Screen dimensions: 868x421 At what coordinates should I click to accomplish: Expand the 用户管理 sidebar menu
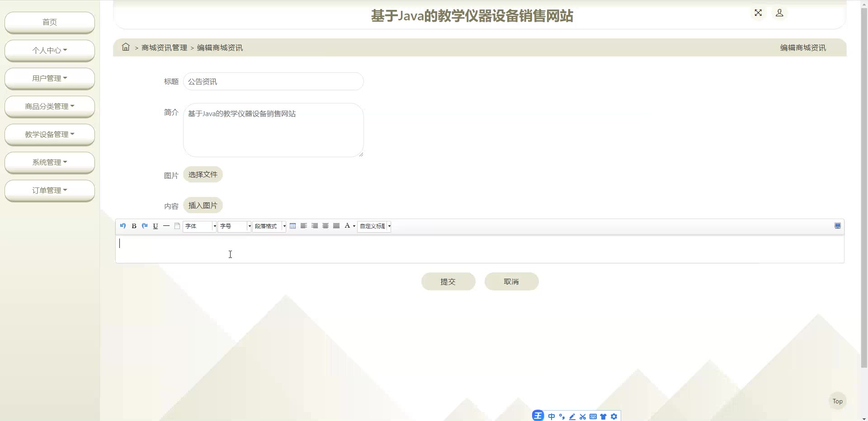pyautogui.click(x=50, y=78)
